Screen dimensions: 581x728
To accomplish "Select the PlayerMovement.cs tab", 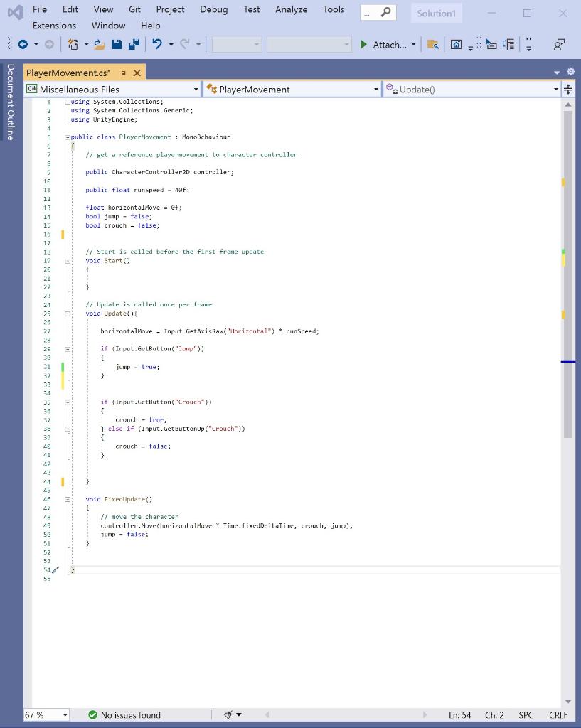I will click(68, 72).
